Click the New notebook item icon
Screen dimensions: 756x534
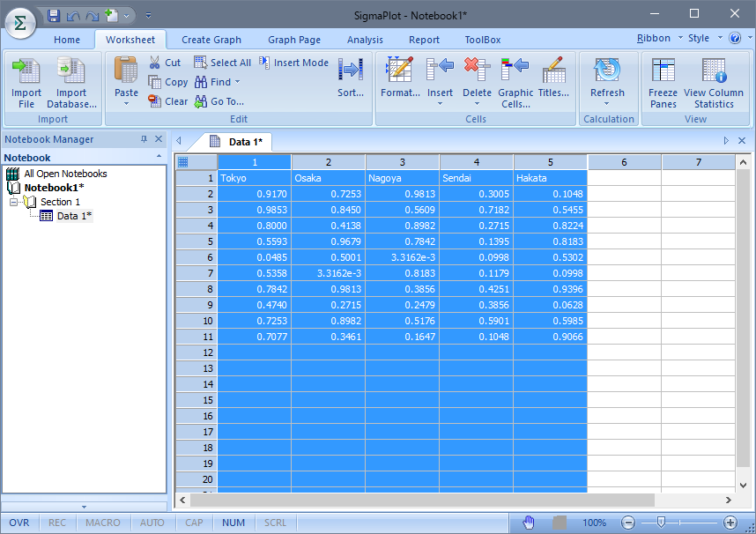coord(111,16)
